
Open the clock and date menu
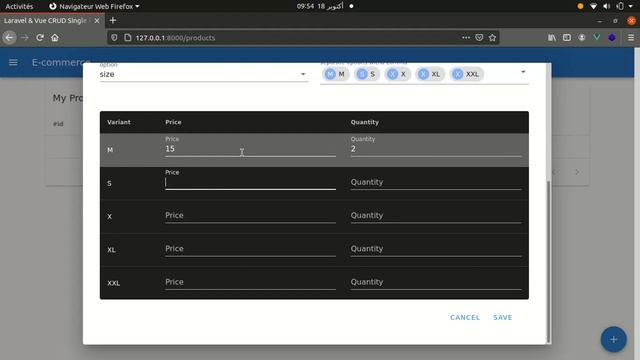point(320,6)
